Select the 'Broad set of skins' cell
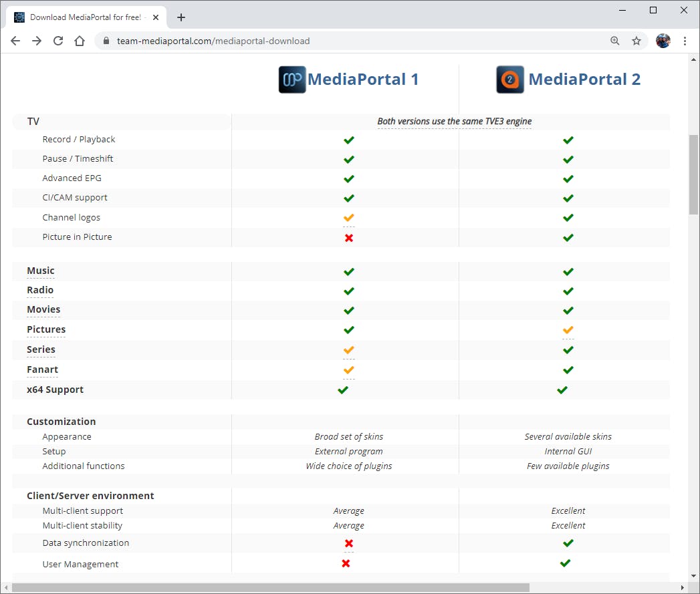Screen dimensions: 700x594 pyautogui.click(x=348, y=436)
